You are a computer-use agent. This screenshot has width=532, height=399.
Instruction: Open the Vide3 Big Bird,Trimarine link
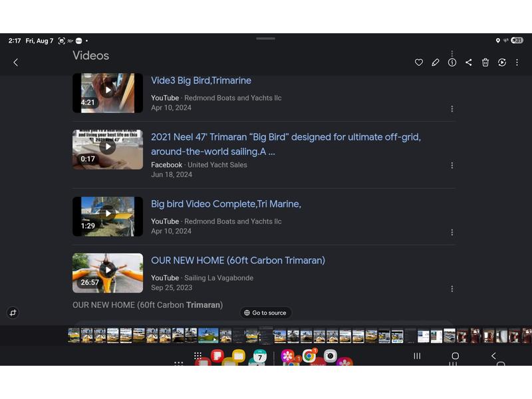tap(201, 80)
